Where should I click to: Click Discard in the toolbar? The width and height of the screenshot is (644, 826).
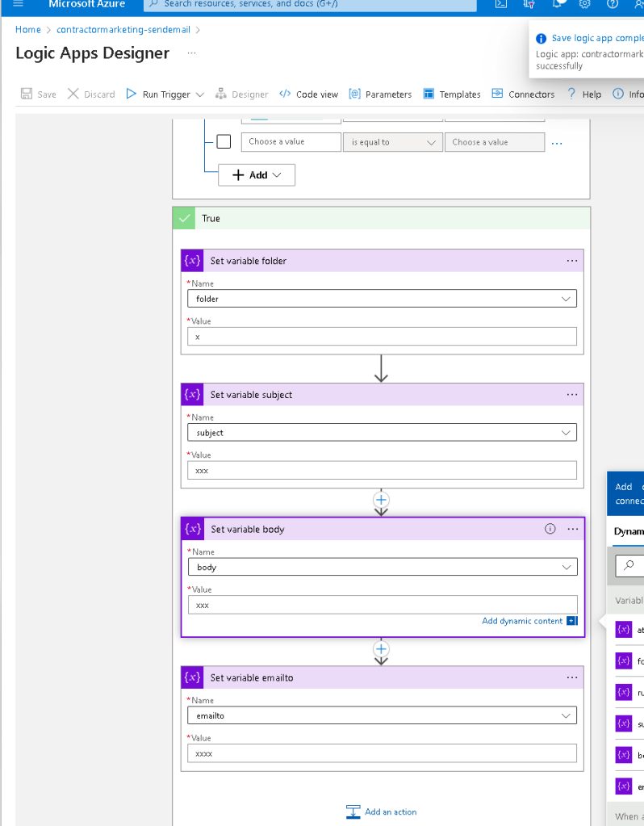tap(92, 94)
